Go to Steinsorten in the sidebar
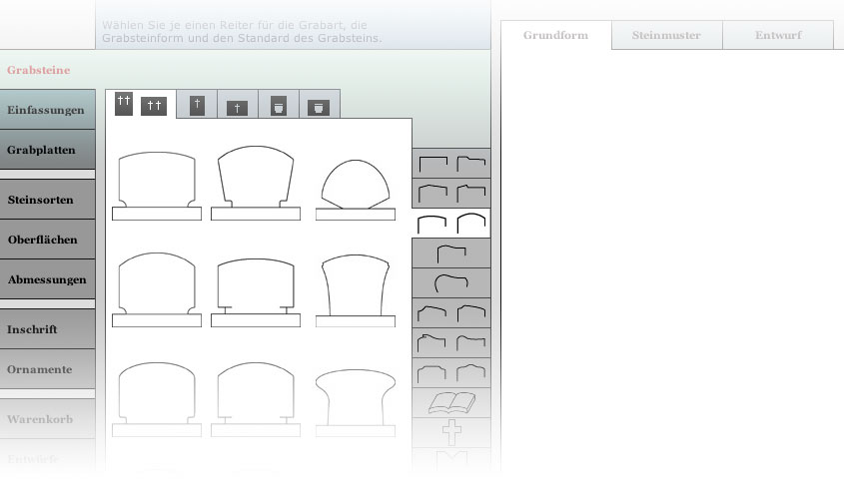 tap(47, 200)
